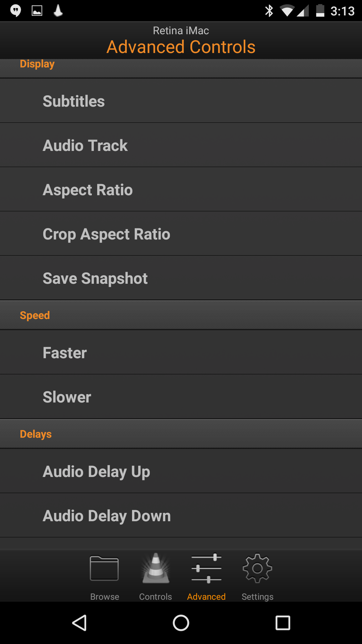Viewport: 362px width, 644px height.
Task: Tap the recent apps square icon
Action: (283, 623)
